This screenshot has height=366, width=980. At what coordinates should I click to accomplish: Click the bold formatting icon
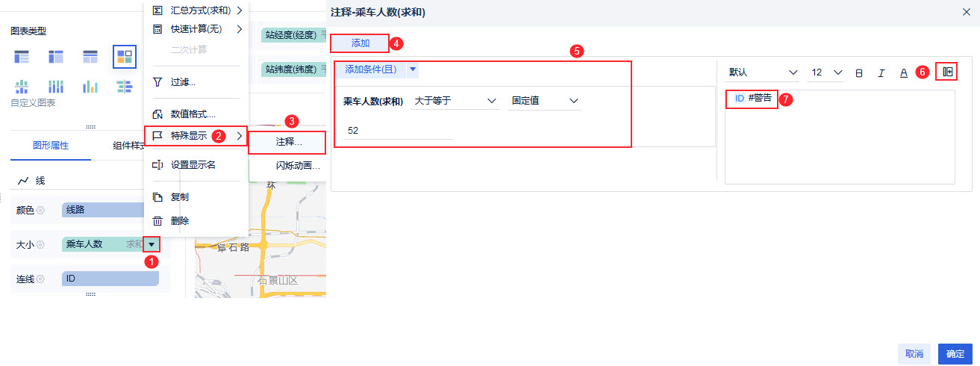pyautogui.click(x=858, y=72)
